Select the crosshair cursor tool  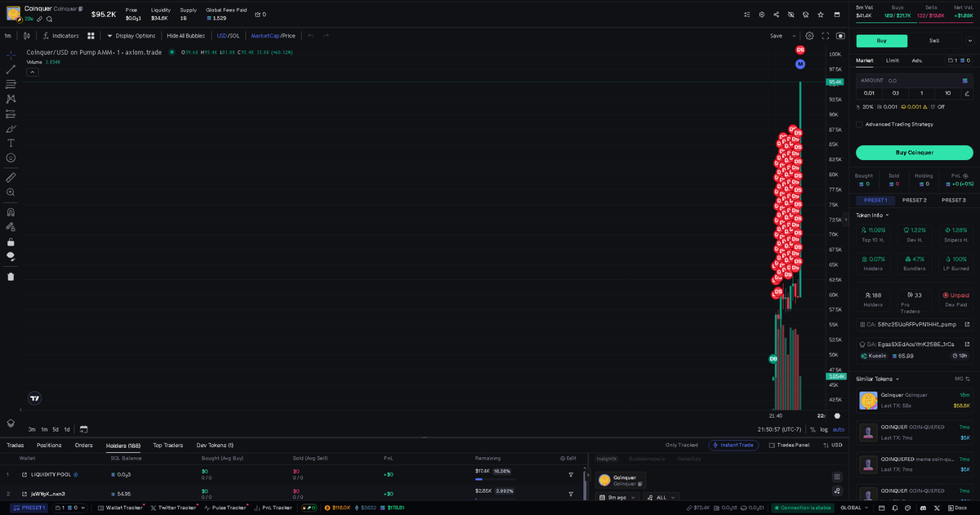tap(11, 55)
